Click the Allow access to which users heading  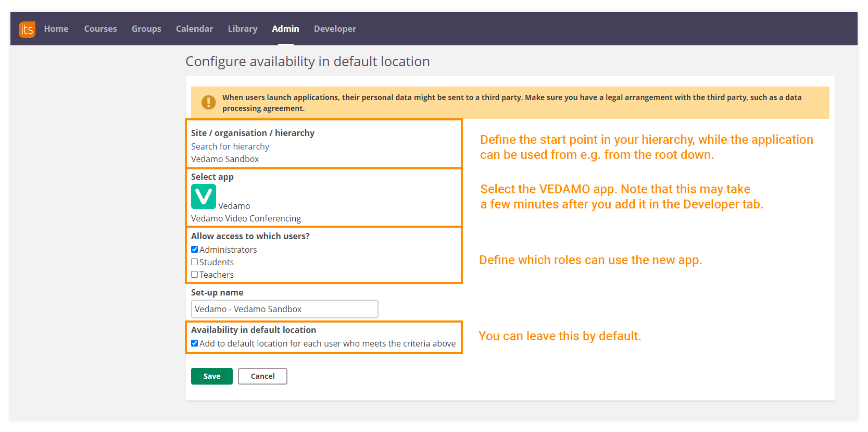coord(250,236)
